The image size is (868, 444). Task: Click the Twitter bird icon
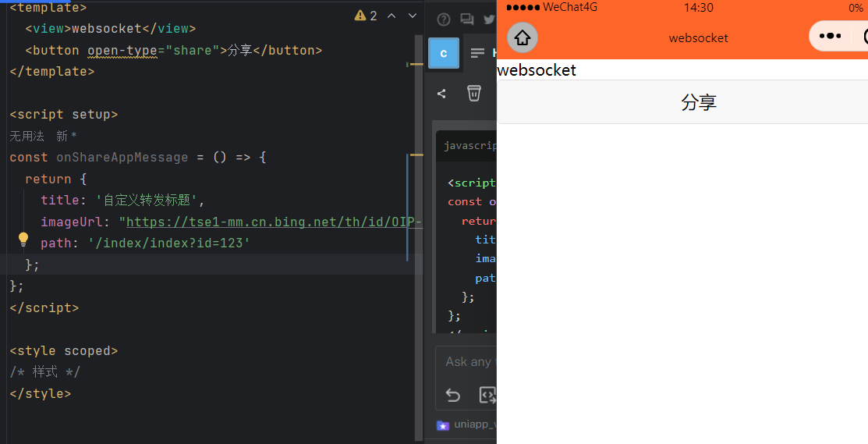489,20
